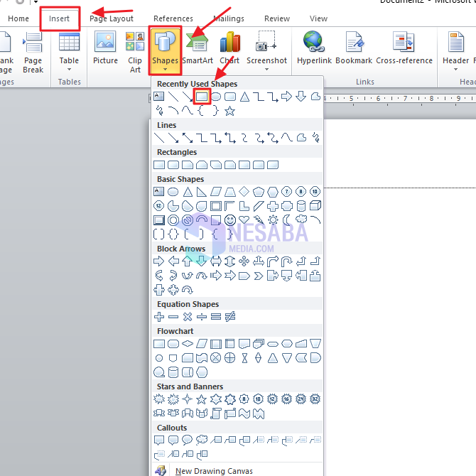
Task: Pick the curve in Lines group
Action: click(x=286, y=138)
